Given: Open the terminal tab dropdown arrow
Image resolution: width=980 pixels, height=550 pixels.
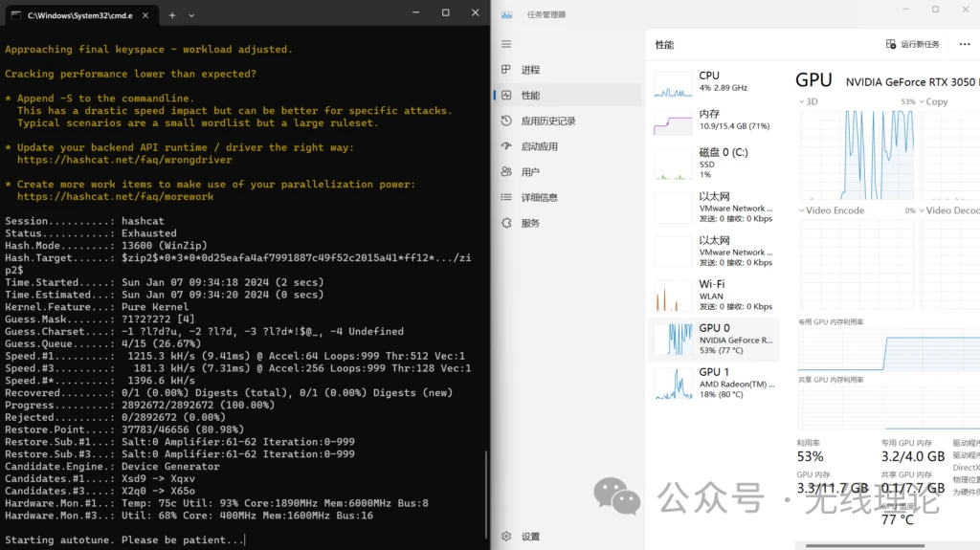Looking at the screenshot, I should [191, 15].
